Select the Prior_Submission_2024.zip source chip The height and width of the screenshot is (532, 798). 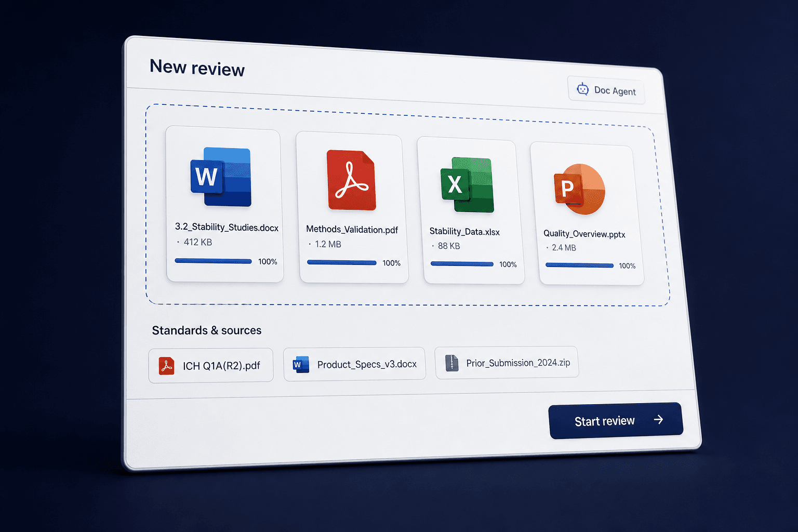pyautogui.click(x=507, y=363)
